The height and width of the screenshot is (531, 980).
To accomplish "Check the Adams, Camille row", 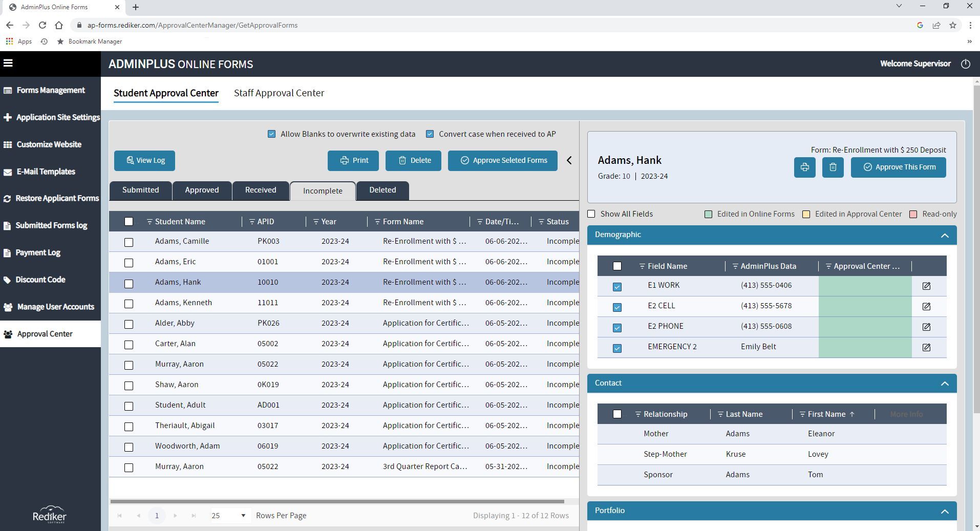I will [x=129, y=242].
